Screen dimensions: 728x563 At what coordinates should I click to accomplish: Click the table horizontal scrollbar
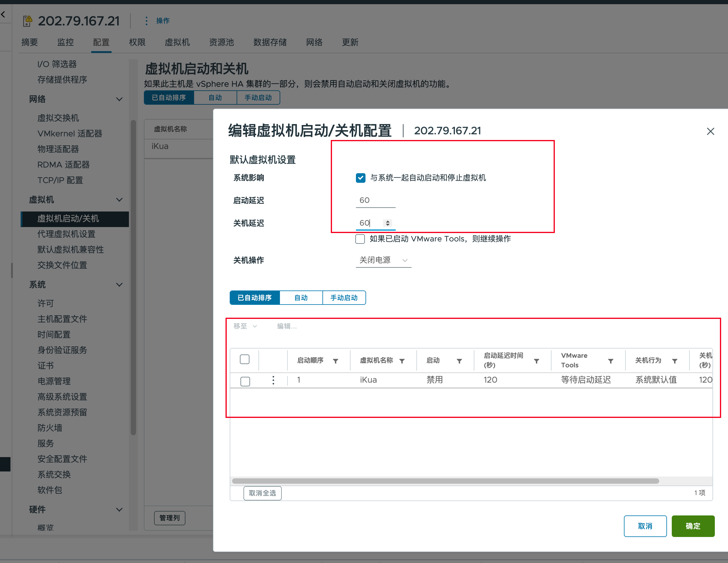[x=445, y=481]
